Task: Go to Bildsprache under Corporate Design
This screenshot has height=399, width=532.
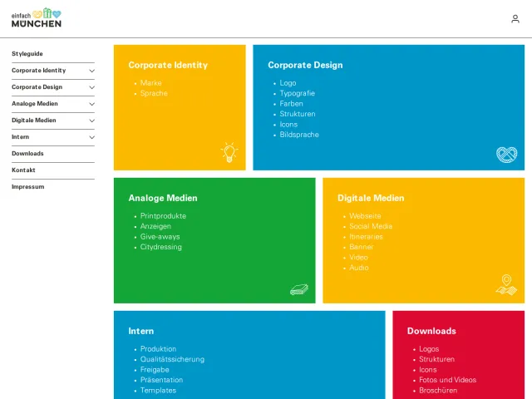Action: point(299,135)
